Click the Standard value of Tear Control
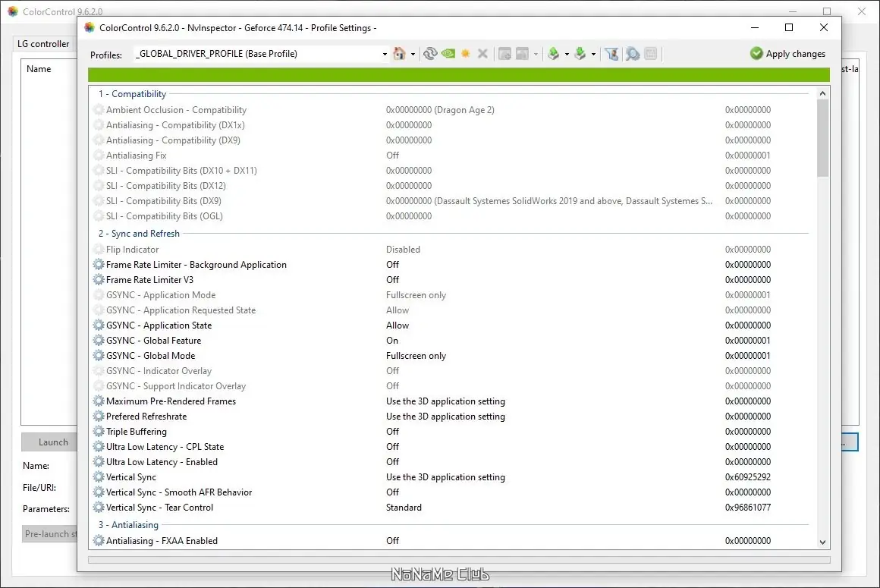This screenshot has height=588, width=880. pos(404,508)
